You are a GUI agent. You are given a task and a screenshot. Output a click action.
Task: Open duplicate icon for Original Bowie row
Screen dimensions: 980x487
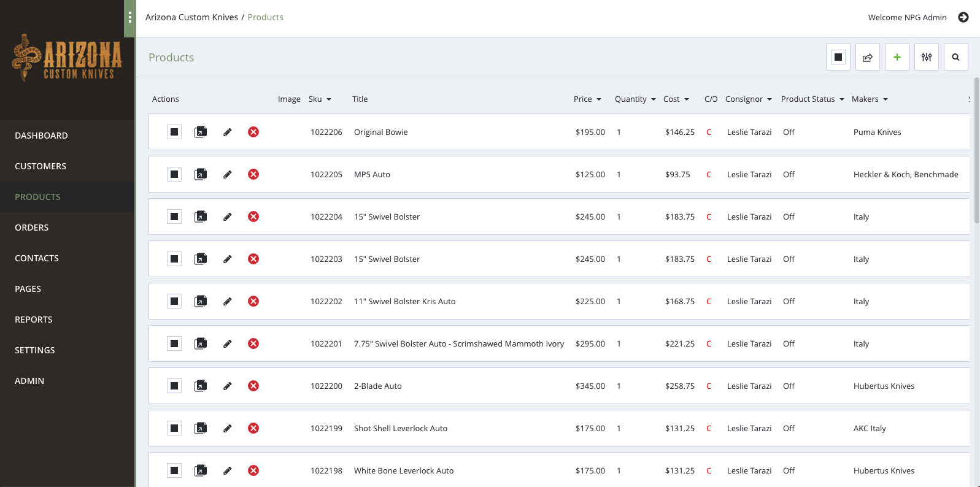click(x=201, y=132)
